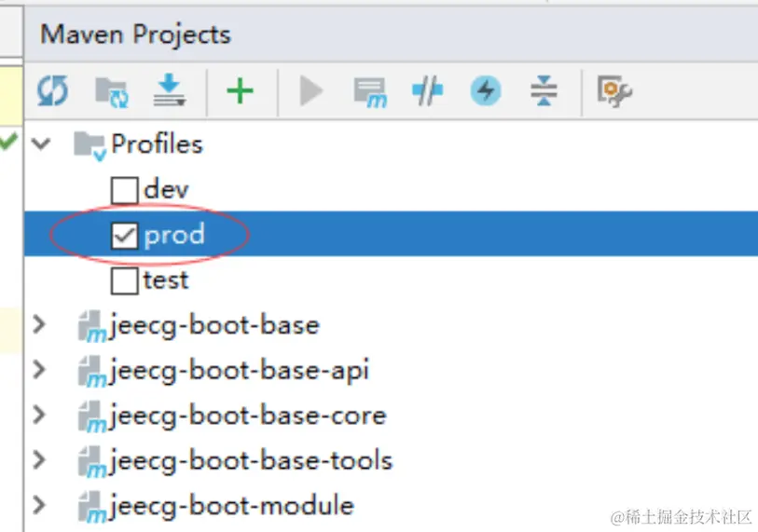Expand the jeecg-boot-base-tools node
The image size is (758, 532).
tap(40, 459)
